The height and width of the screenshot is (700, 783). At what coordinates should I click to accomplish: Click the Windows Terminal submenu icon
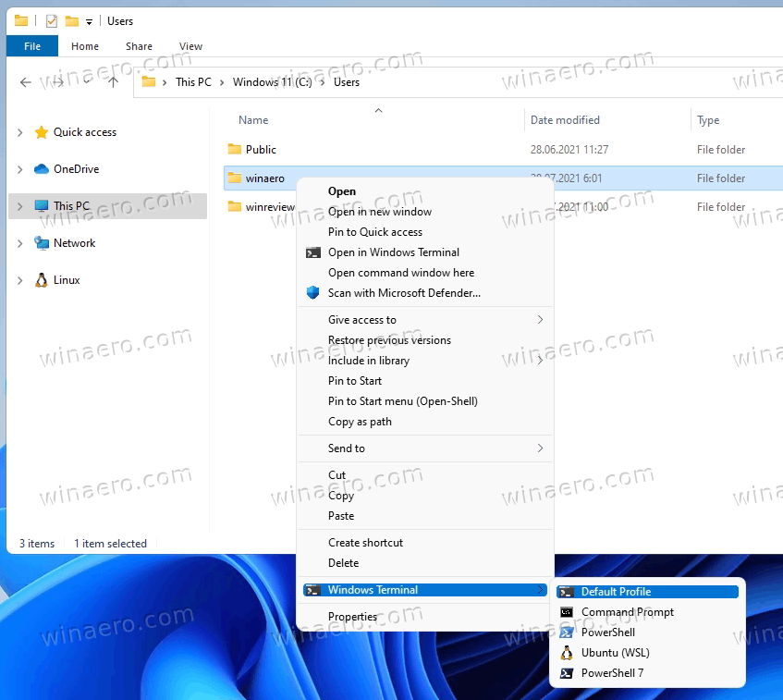click(313, 590)
